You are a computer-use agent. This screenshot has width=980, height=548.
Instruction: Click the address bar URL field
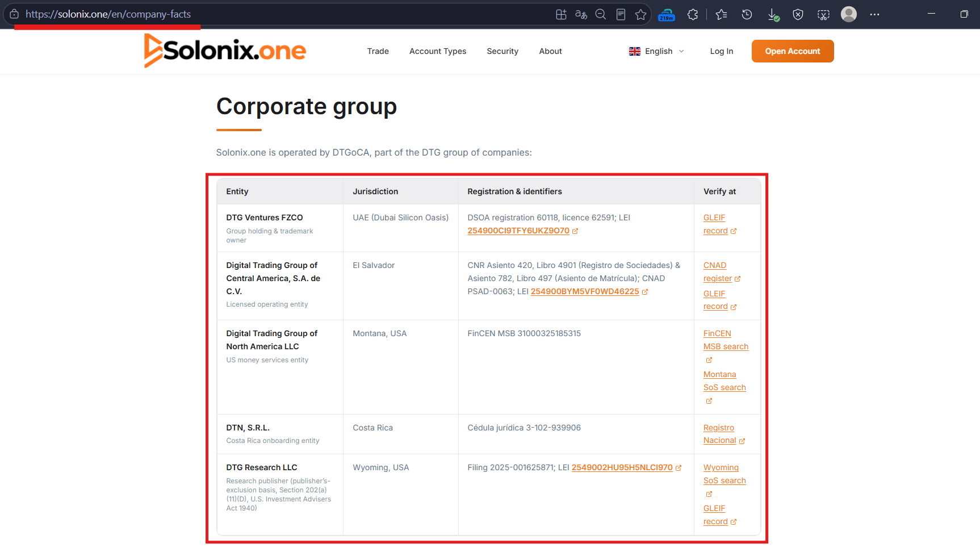pyautogui.click(x=284, y=14)
